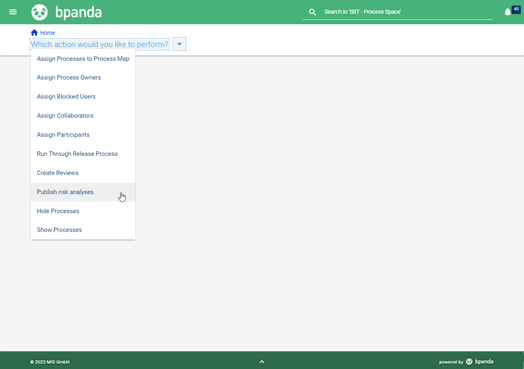This screenshot has height=369, width=524.
Task: Choose Assign Process Owners option
Action: tap(83, 78)
